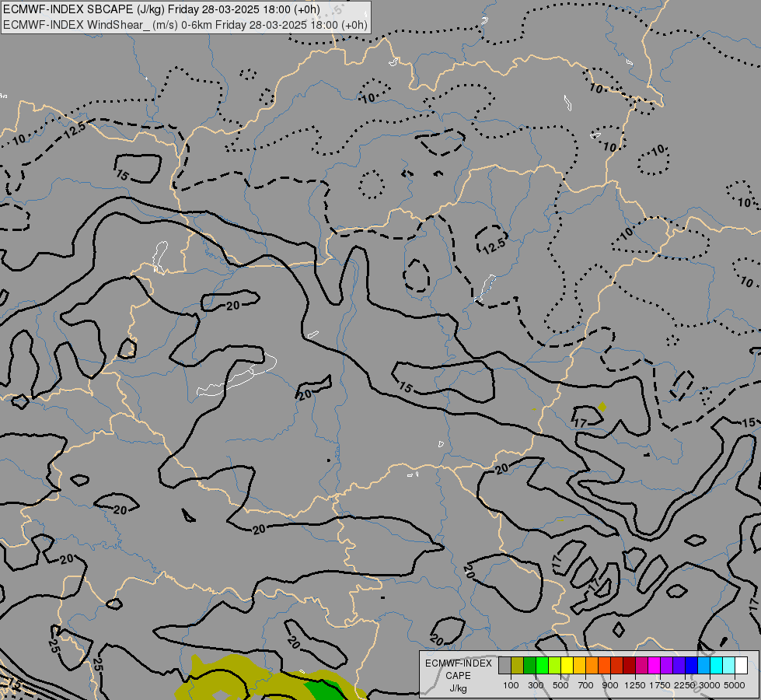Viewport: 761px width, 700px height.
Task: Select the white swatch at legend end
Action: coord(741,666)
